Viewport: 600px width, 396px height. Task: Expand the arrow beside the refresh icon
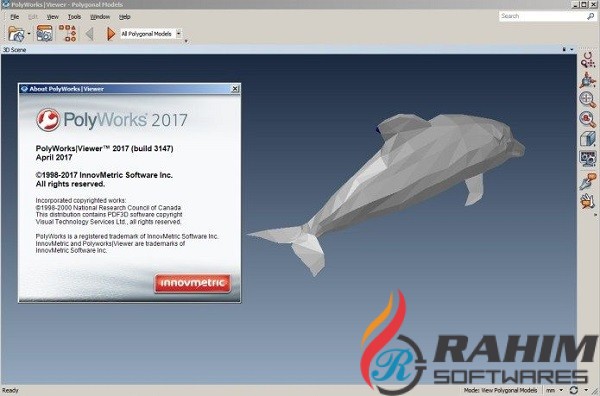click(586, 390)
